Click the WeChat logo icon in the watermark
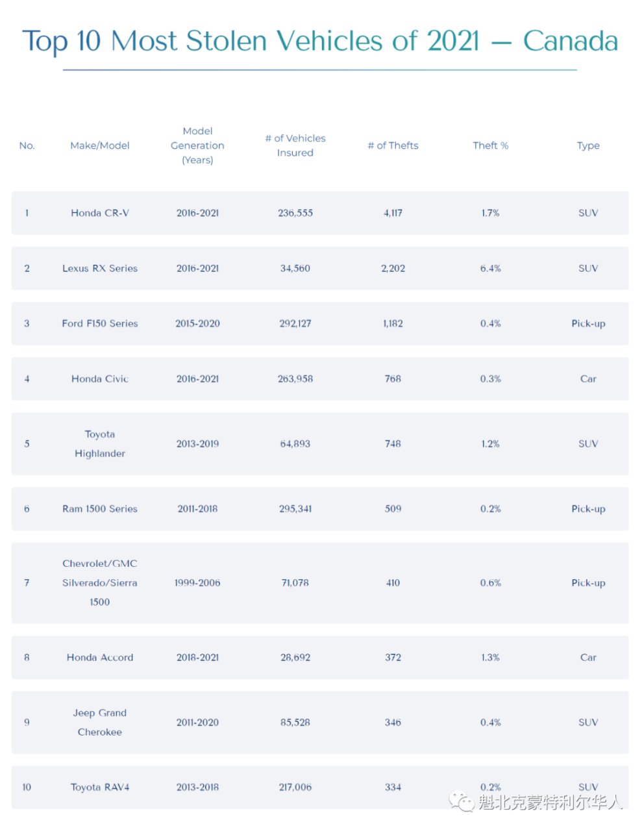 462,802
